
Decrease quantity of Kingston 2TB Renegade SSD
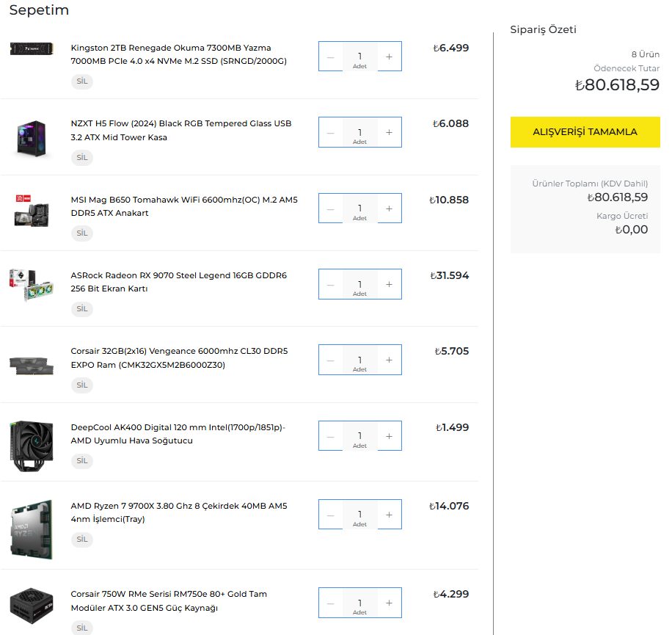pos(331,57)
